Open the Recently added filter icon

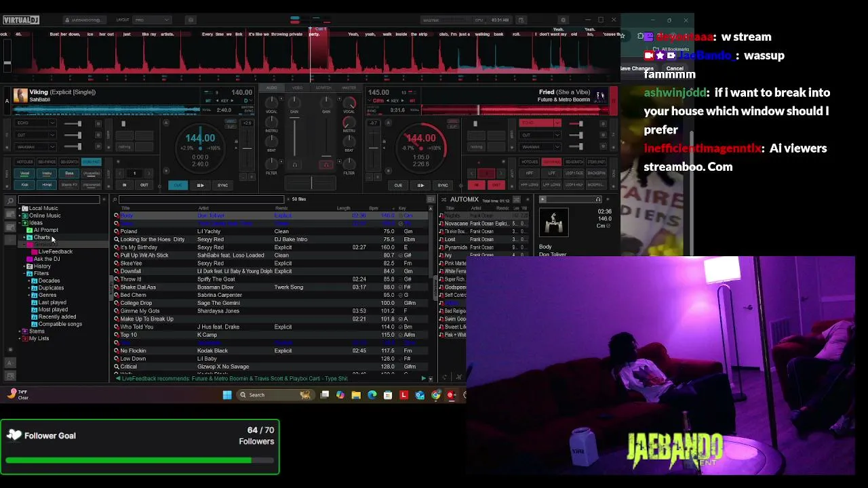pos(35,317)
